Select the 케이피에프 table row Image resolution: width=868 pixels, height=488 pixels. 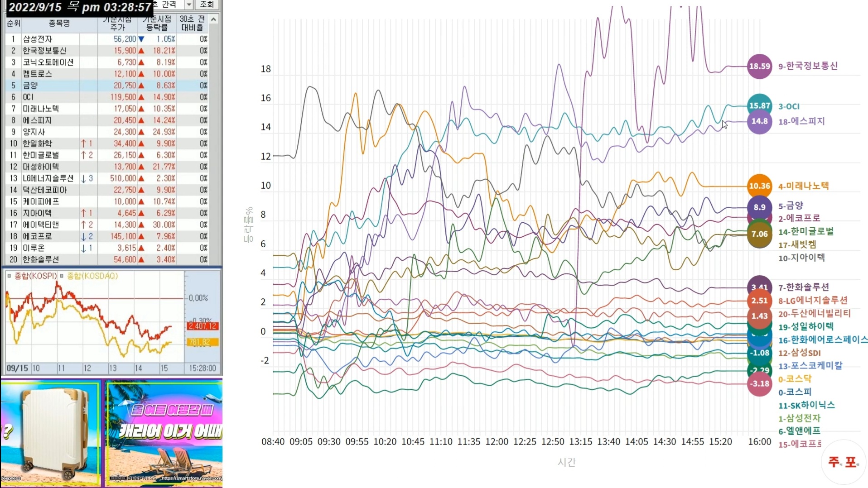tap(107, 201)
